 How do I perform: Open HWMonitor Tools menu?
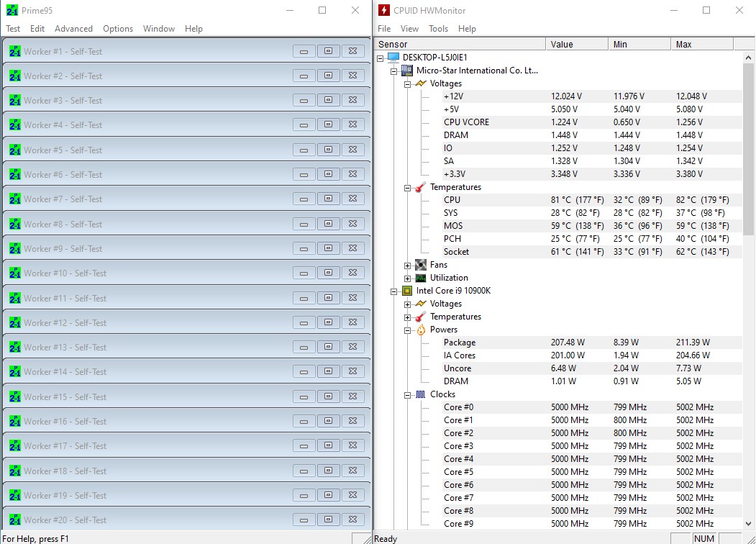point(438,29)
